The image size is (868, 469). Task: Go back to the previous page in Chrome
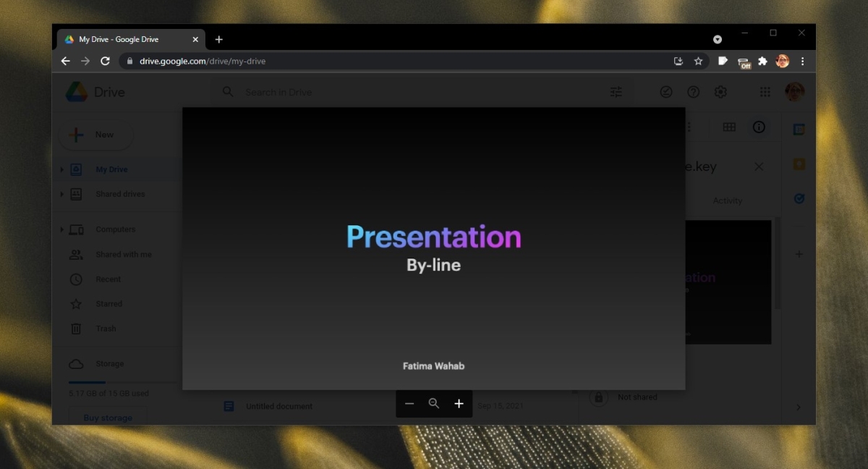(x=65, y=62)
